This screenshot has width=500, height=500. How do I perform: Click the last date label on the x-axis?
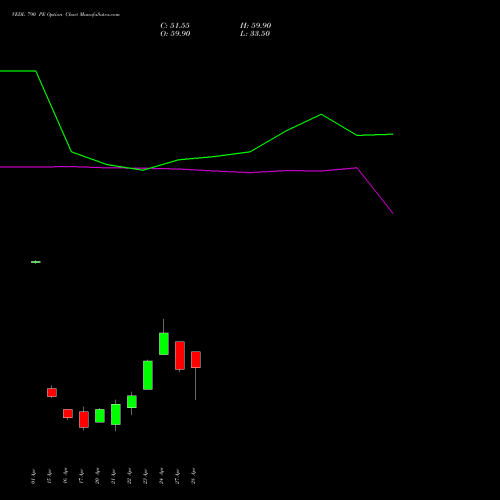click(193, 476)
